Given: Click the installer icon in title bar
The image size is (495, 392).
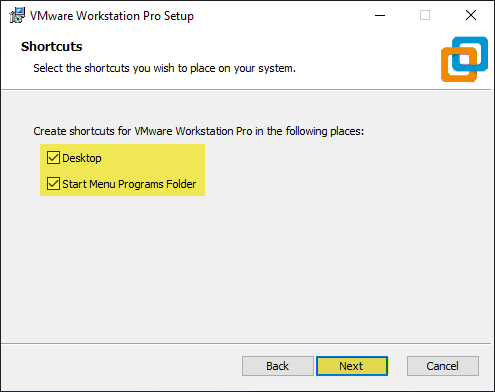Looking at the screenshot, I should pyautogui.click(x=17, y=15).
